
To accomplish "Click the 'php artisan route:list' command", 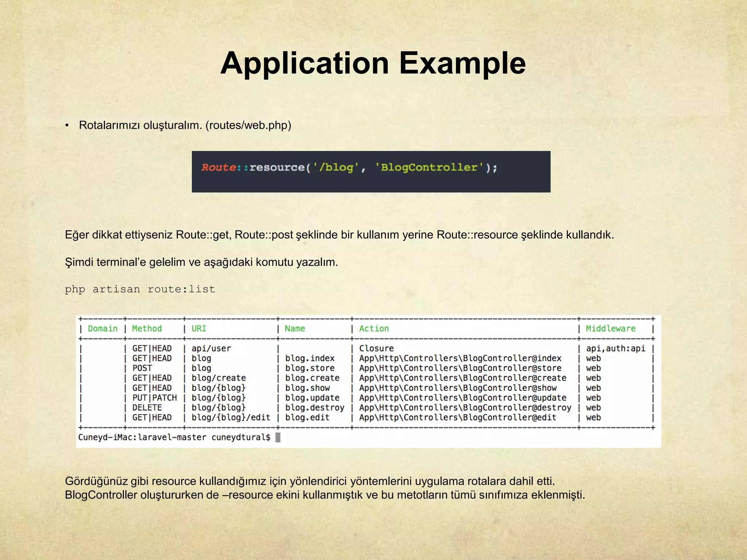I will coord(140,289).
